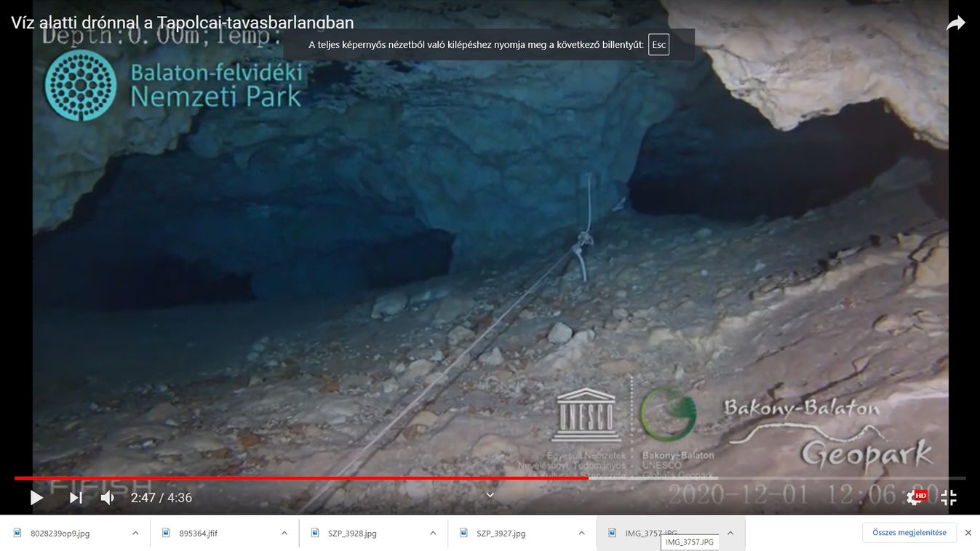The image size is (980, 551).
Task: Open the video title link
Action: point(183,22)
